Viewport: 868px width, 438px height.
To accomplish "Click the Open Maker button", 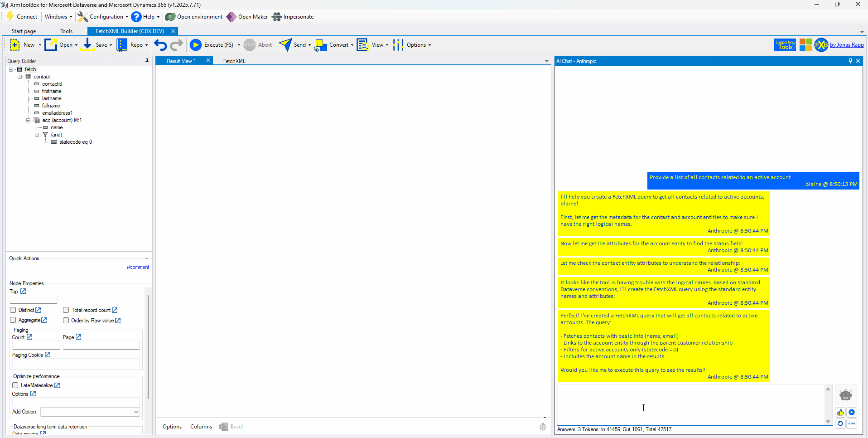I will 247,17.
